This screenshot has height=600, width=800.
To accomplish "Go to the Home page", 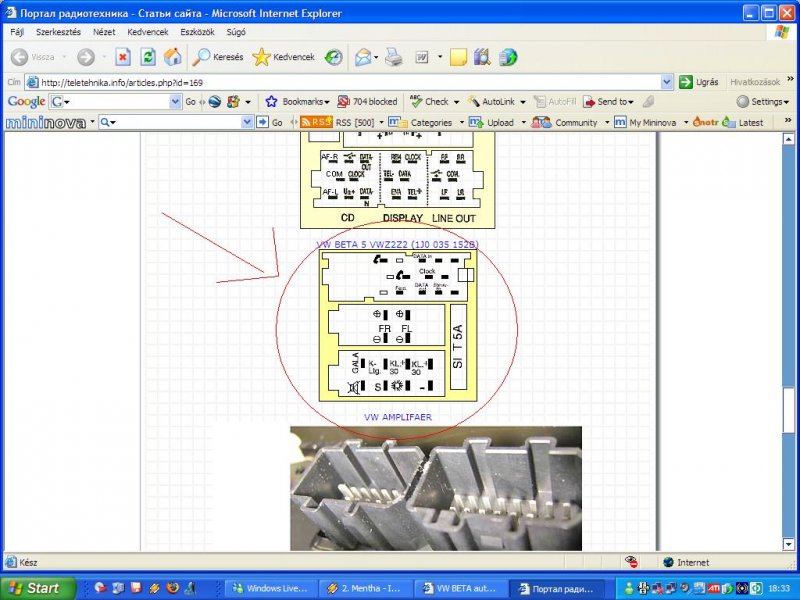I will click(x=172, y=57).
